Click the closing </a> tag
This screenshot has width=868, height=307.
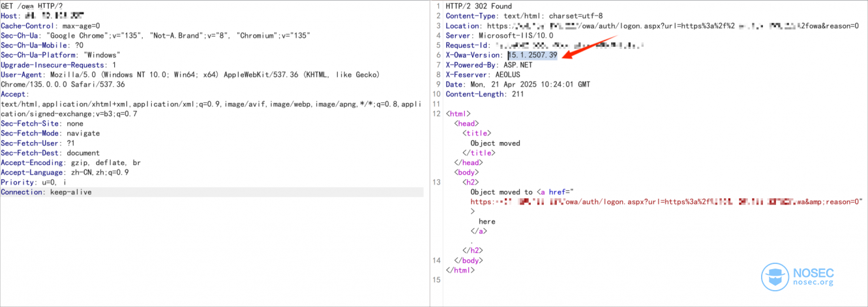point(479,231)
